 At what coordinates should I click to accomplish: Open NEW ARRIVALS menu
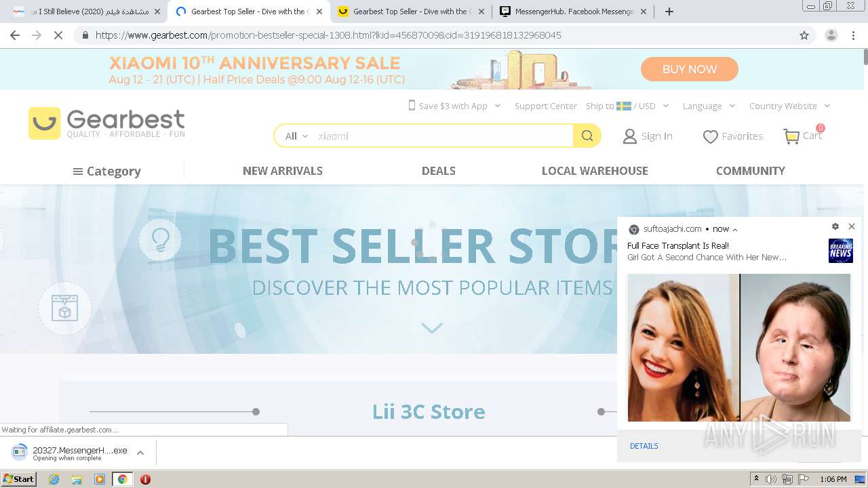click(x=283, y=171)
